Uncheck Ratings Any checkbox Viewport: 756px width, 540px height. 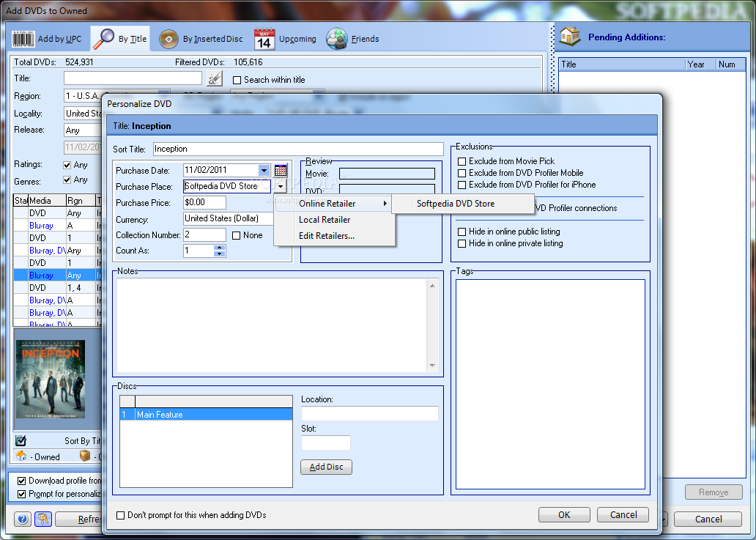coord(67,165)
